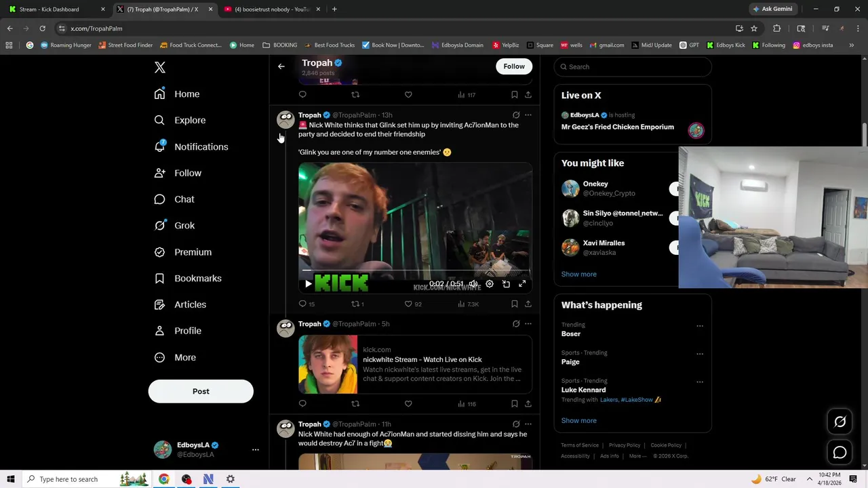Screen dimensions: 868x488
Task: Open the Luke Kennard trending topic
Action: 583,390
